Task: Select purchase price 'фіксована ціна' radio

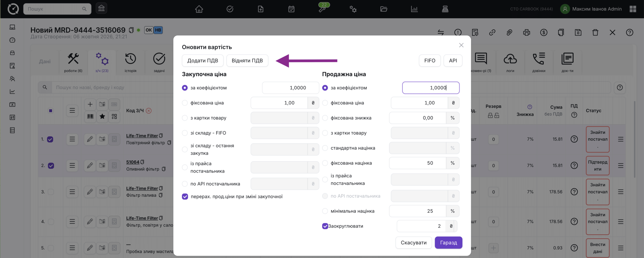Action: pos(185,103)
